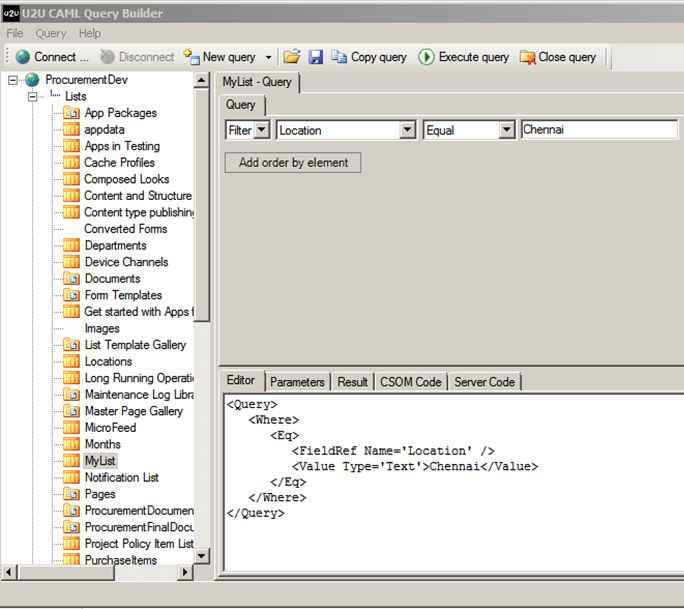Click the tree scrollbar down arrow
684x609 pixels.
(201, 556)
